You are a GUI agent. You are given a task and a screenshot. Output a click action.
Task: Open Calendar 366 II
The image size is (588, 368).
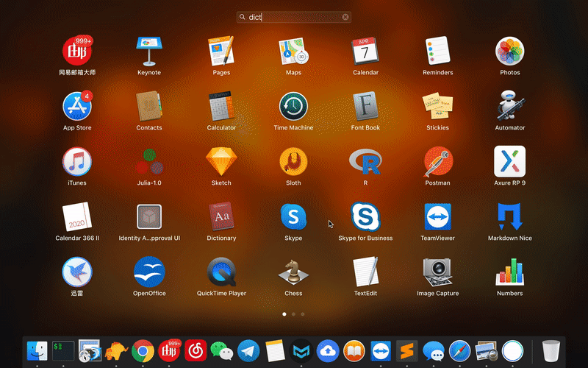click(77, 216)
